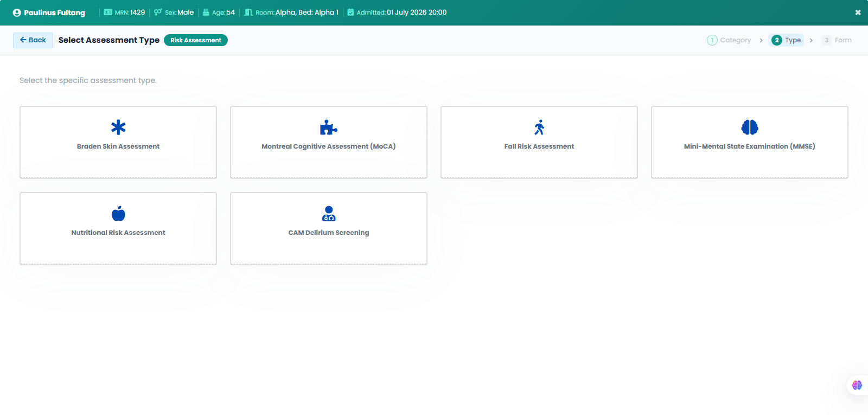Choose Braden Skin Assessment card
The image size is (868, 415).
[x=118, y=142]
